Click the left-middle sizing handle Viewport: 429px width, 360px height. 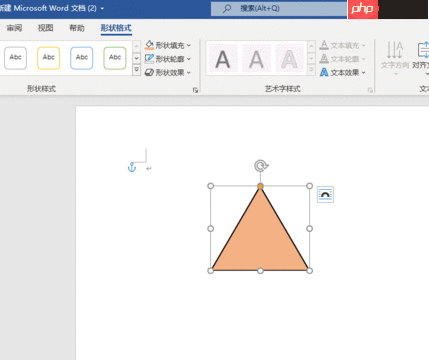point(211,228)
